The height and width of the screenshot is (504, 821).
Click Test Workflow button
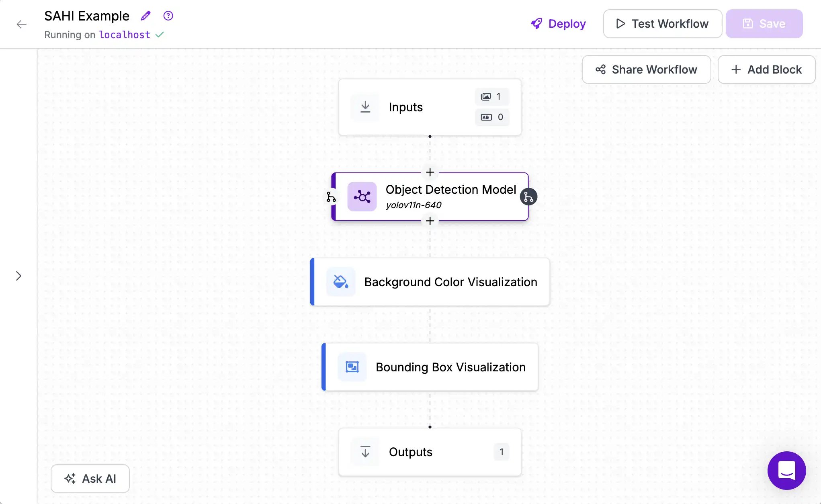click(663, 24)
